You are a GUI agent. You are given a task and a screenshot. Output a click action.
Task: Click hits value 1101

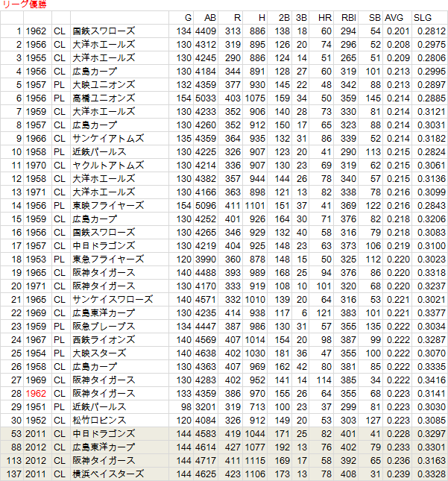[x=255, y=206]
